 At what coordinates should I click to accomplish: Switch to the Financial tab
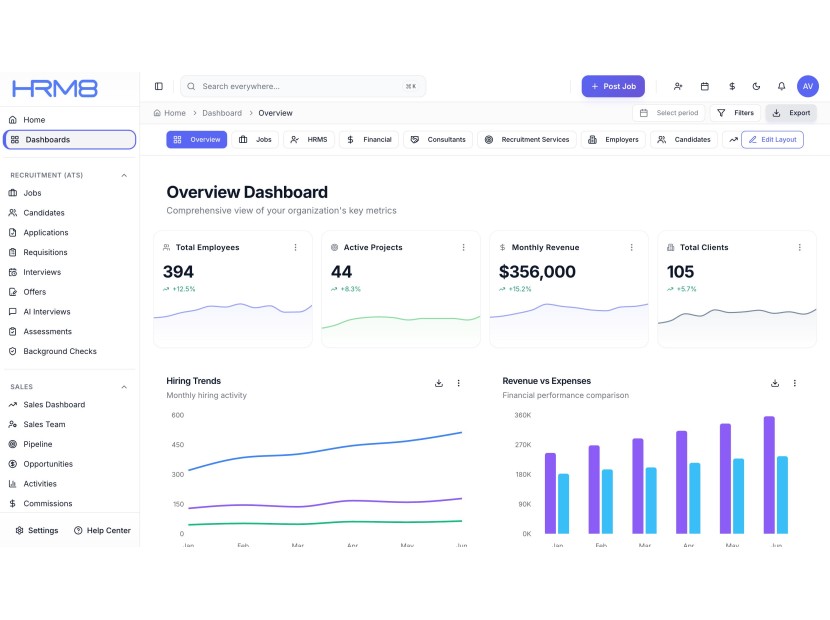[369, 140]
